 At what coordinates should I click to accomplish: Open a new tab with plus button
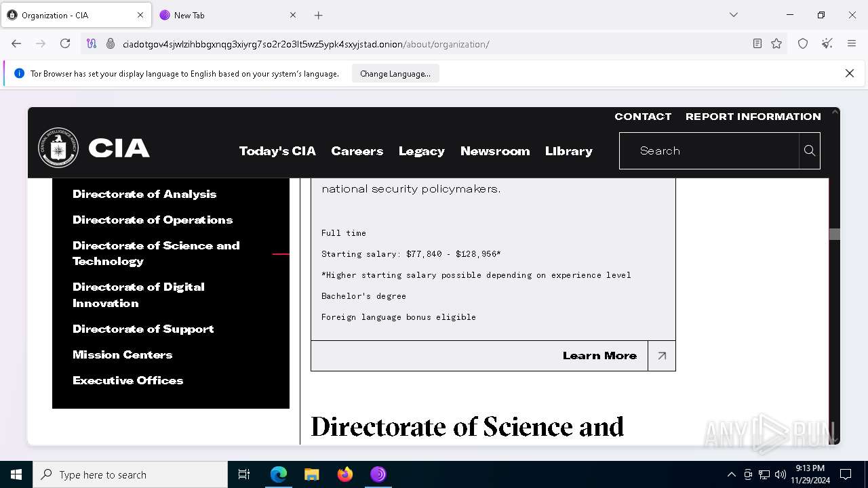pos(319,15)
